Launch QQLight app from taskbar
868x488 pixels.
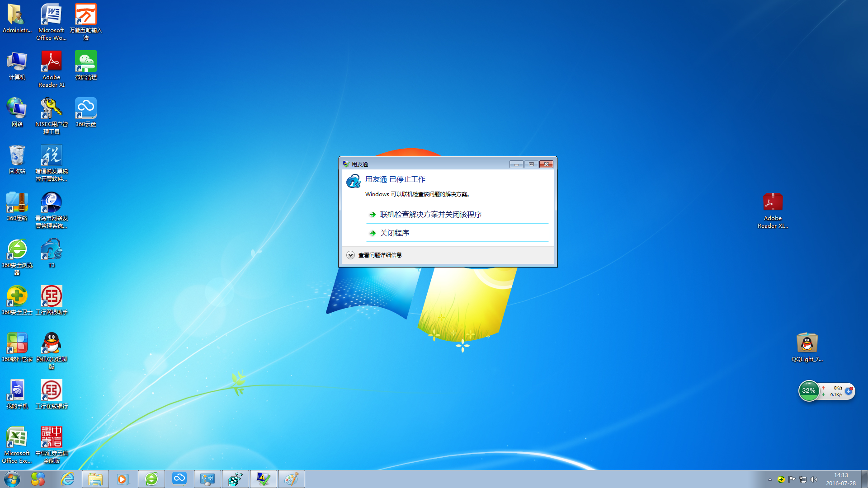807,343
